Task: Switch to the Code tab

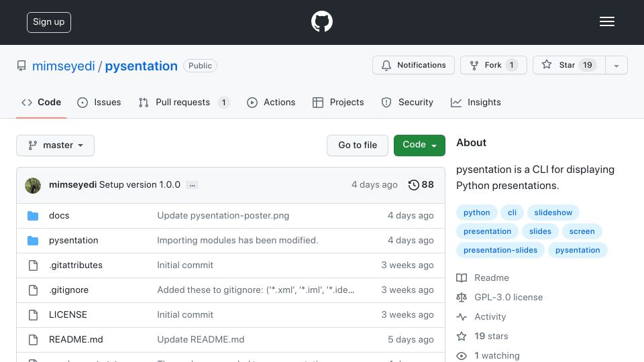Action: click(41, 102)
